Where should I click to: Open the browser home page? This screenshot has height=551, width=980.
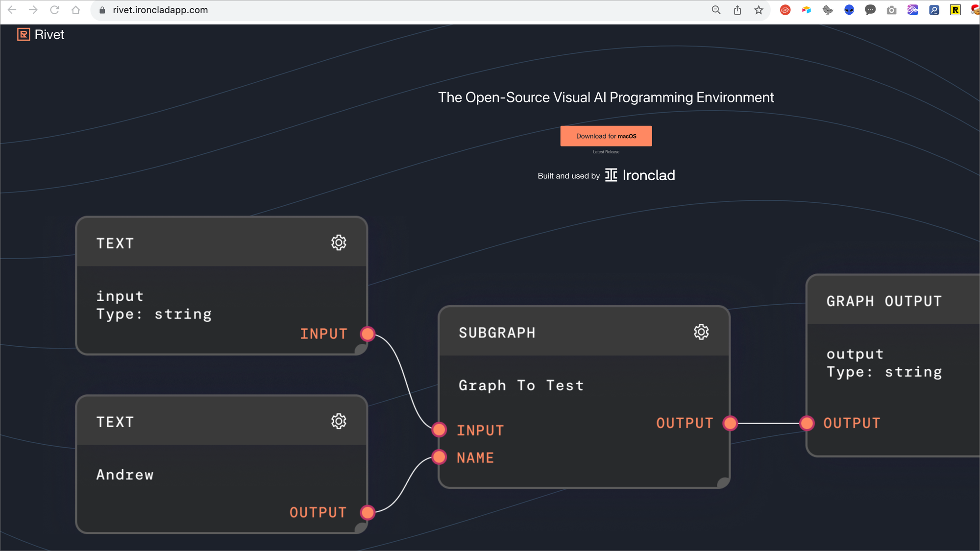point(75,10)
